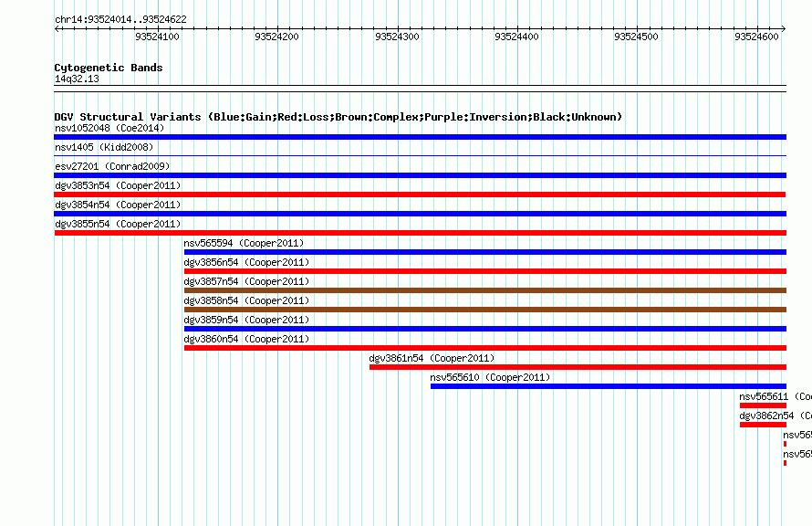Open the nsv1052048 (Coe2014) label
Viewport: 812px width, 526px height.
point(109,128)
